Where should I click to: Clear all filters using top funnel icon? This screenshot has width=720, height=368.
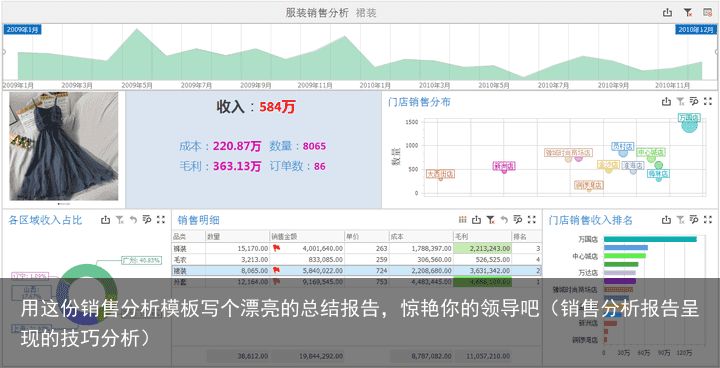click(x=687, y=13)
